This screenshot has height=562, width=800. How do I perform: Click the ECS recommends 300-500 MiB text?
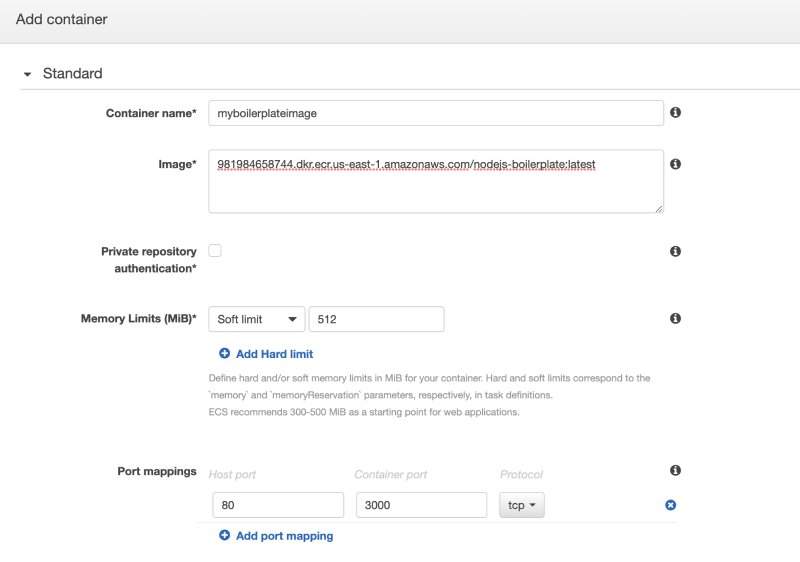point(364,412)
